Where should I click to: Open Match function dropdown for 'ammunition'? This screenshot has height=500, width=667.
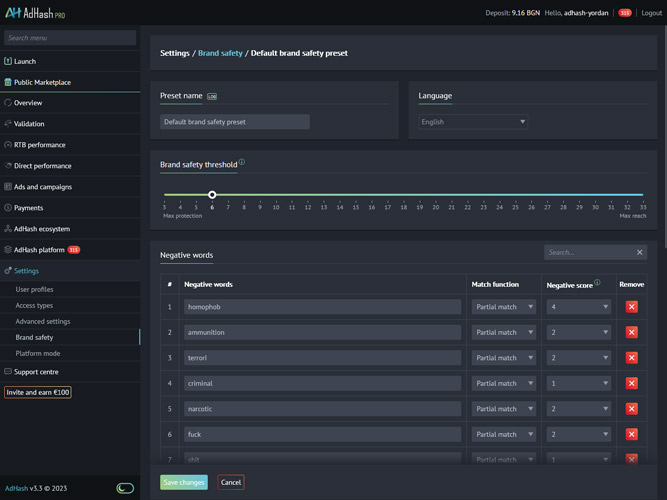(503, 332)
